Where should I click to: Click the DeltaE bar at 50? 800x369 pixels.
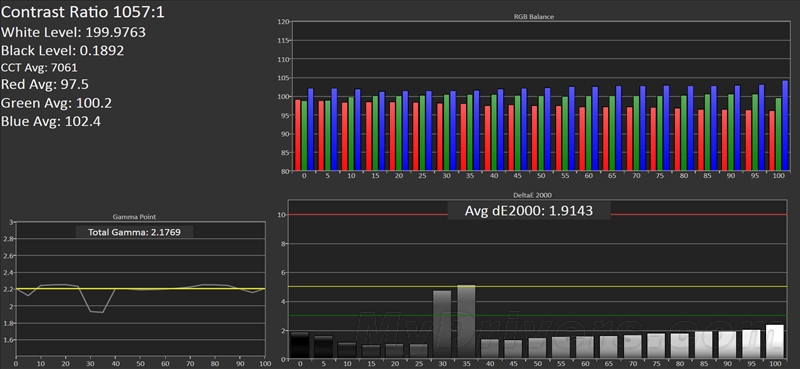coord(537,348)
